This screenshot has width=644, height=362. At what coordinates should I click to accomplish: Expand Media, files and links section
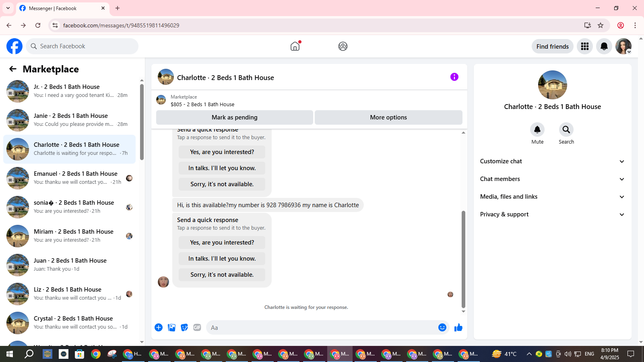coord(552,197)
